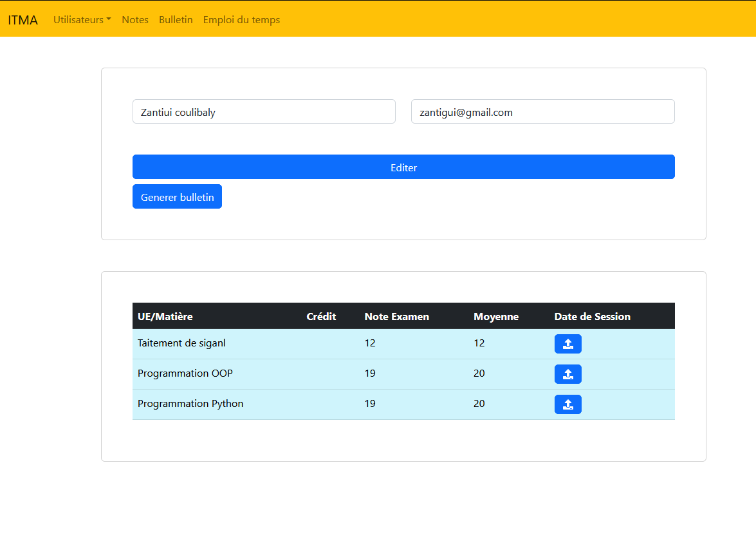Click the Crédit table header
This screenshot has width=756, height=548.
tap(321, 316)
